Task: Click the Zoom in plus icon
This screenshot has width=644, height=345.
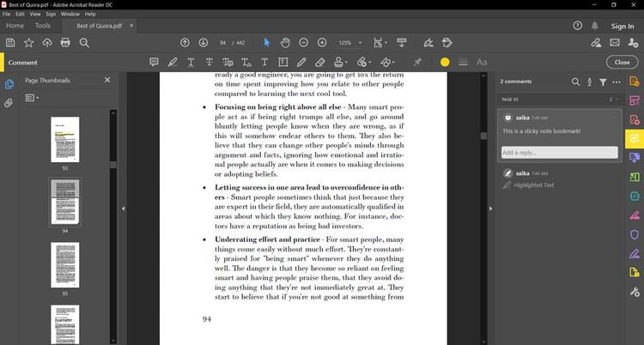Action: pyautogui.click(x=322, y=43)
